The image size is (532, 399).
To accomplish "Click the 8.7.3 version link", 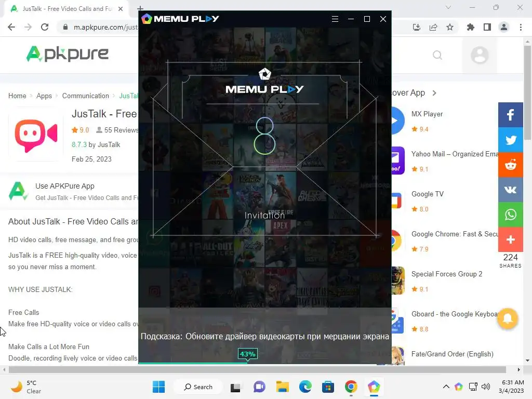I will (x=79, y=144).
